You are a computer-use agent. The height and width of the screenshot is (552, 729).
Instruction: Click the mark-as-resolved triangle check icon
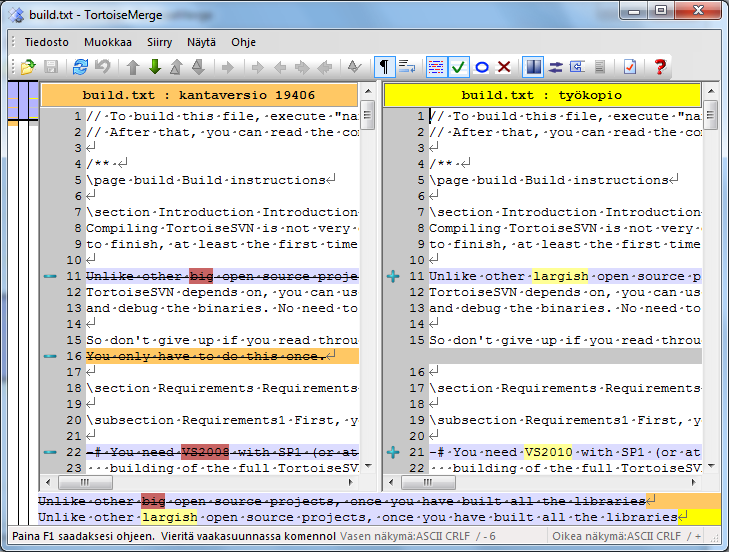[354, 67]
